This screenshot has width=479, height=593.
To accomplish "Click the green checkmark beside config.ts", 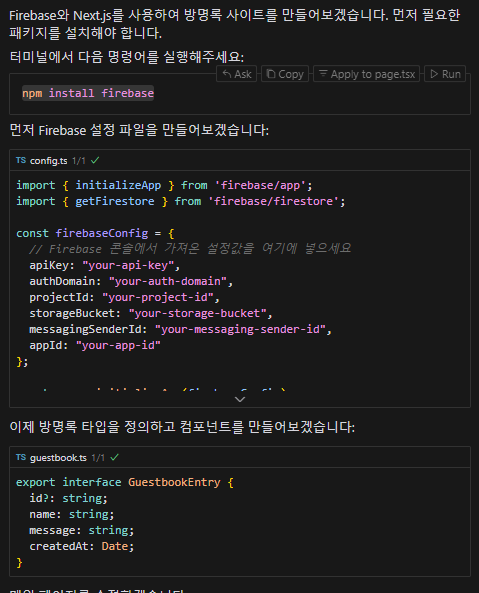I will (x=95, y=160).
